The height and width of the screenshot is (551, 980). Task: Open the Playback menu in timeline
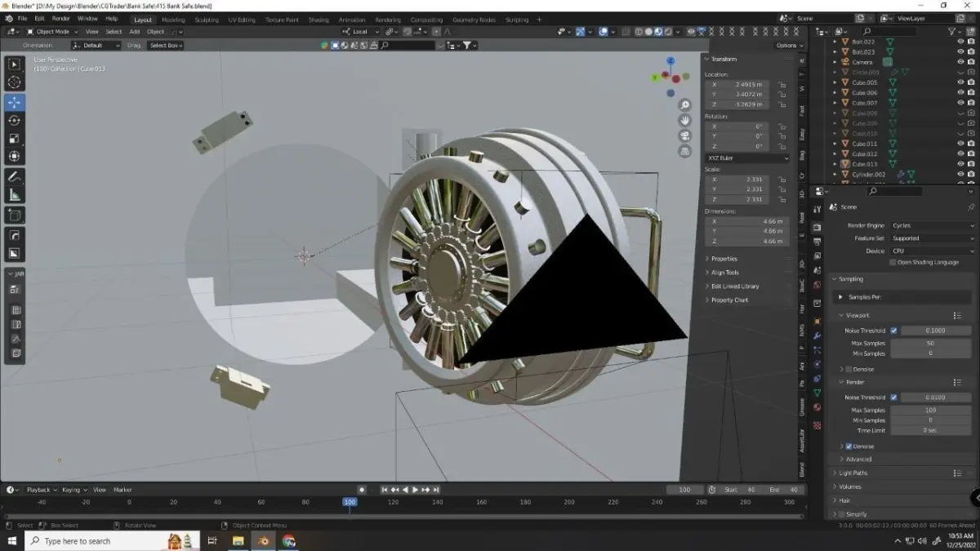40,490
